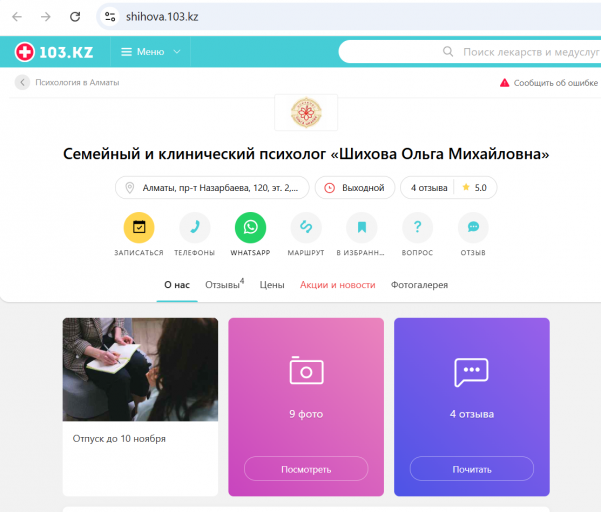This screenshot has height=512, width=601.
Task: Expand the truncated Алматы address pill
Action: (212, 187)
